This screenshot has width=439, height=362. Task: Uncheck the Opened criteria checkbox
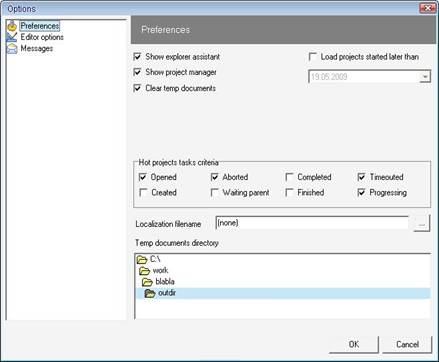pos(143,177)
